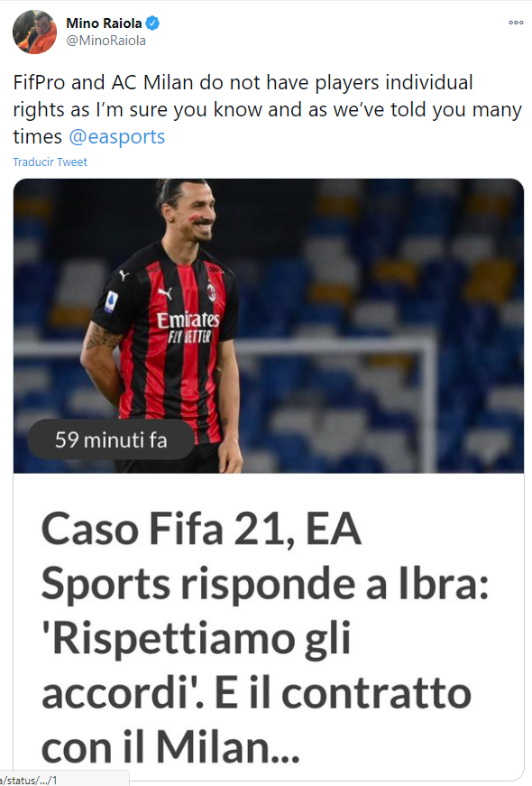Image resolution: width=532 pixels, height=786 pixels.
Task: Open the tweet's three-dot more menu
Action: (x=516, y=23)
